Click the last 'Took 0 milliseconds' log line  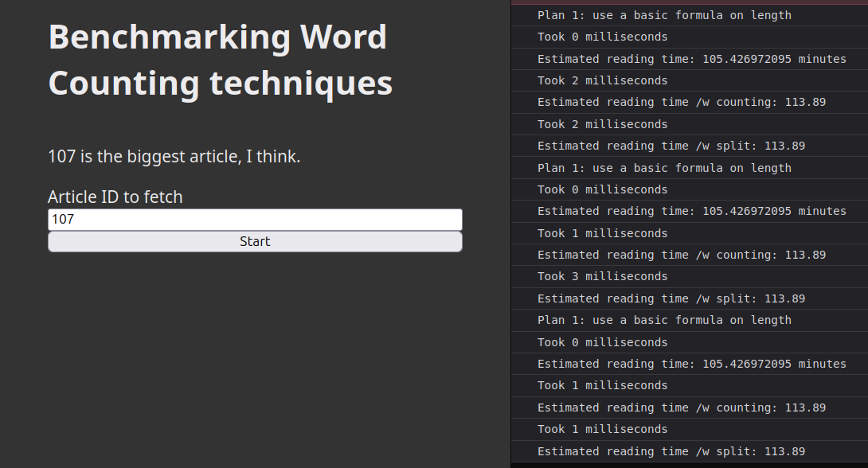(602, 342)
